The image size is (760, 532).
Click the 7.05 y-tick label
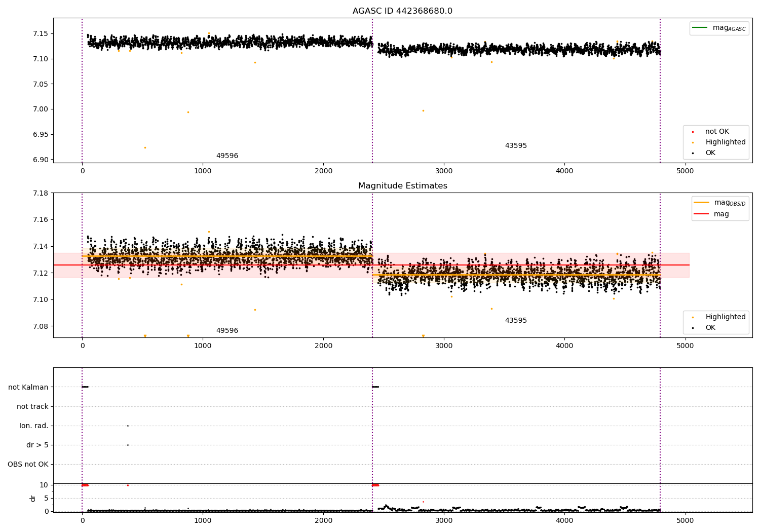(x=41, y=84)
